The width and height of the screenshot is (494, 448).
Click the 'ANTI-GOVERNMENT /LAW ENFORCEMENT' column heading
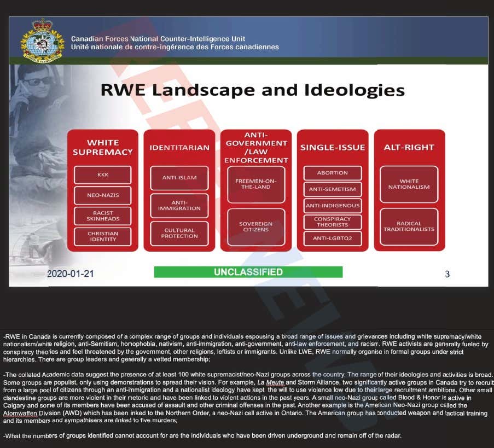pos(256,148)
